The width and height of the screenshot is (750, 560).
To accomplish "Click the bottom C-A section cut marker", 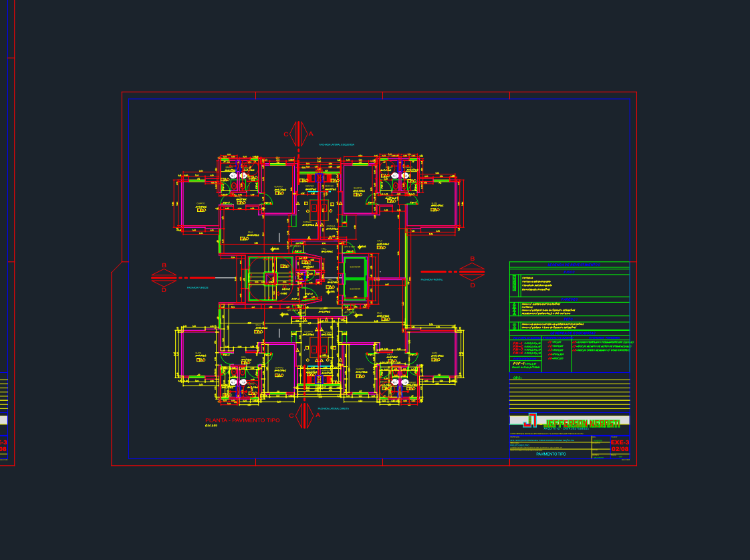I will (x=305, y=416).
